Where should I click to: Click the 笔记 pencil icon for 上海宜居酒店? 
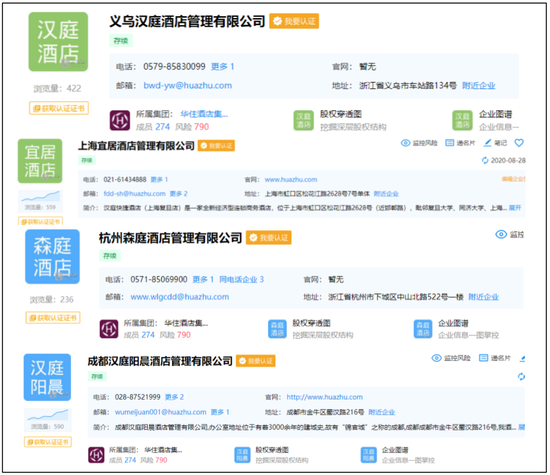tap(488, 143)
